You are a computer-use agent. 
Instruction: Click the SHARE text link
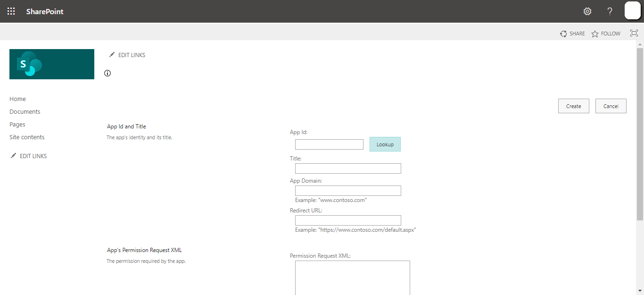click(577, 34)
